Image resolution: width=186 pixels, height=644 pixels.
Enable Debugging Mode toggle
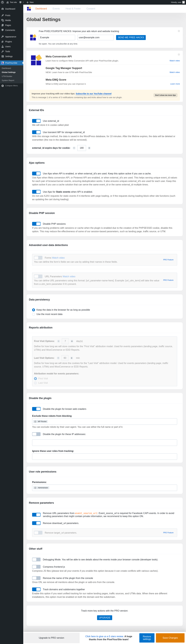(36, 559)
